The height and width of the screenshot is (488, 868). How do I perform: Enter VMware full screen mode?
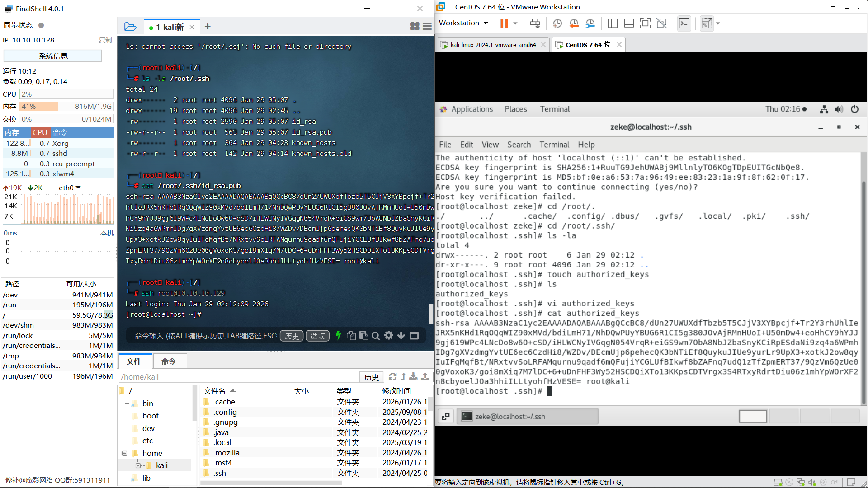[645, 23]
